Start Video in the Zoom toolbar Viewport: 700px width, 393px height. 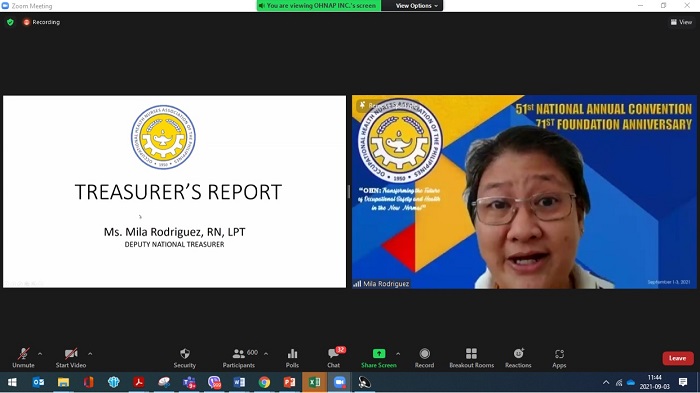pyautogui.click(x=71, y=358)
